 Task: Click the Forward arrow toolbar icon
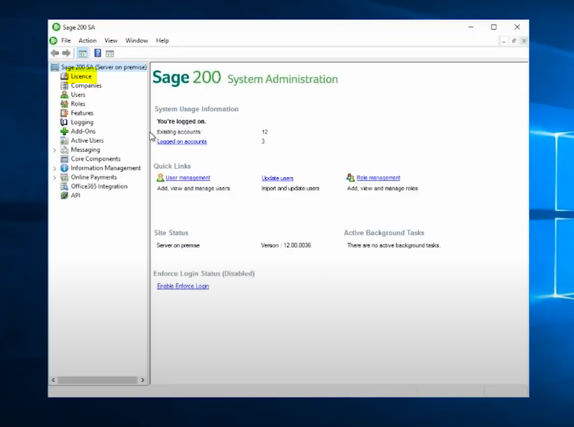pyautogui.click(x=66, y=53)
